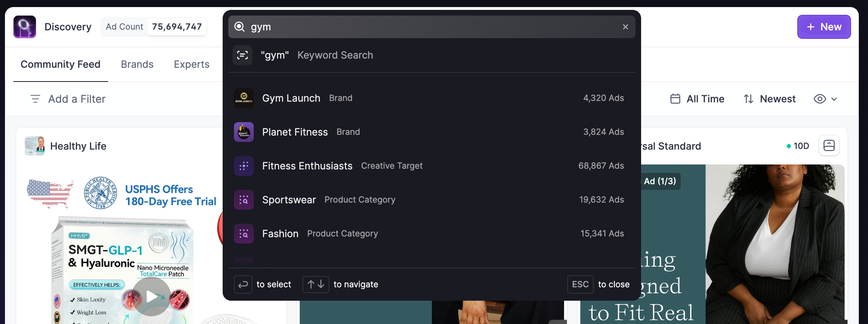The height and width of the screenshot is (324, 868).
Task: Open the Healthy Life brand name
Action: [x=78, y=146]
